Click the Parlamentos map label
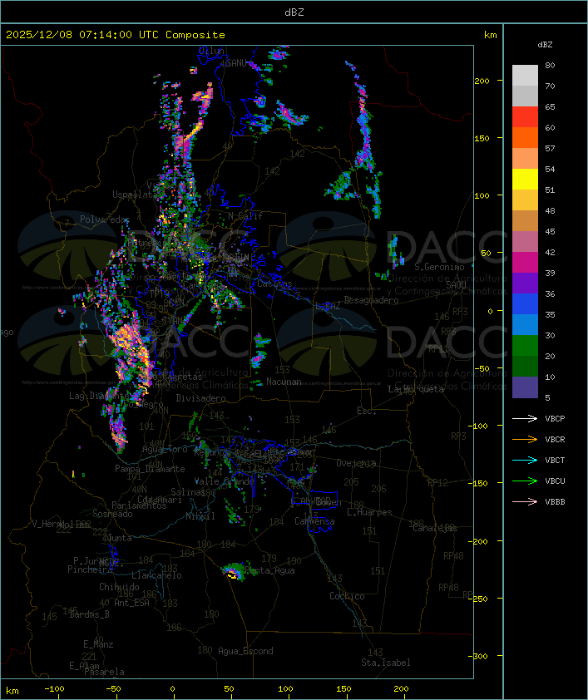Viewport: 588px width, 700px height. tap(139, 505)
